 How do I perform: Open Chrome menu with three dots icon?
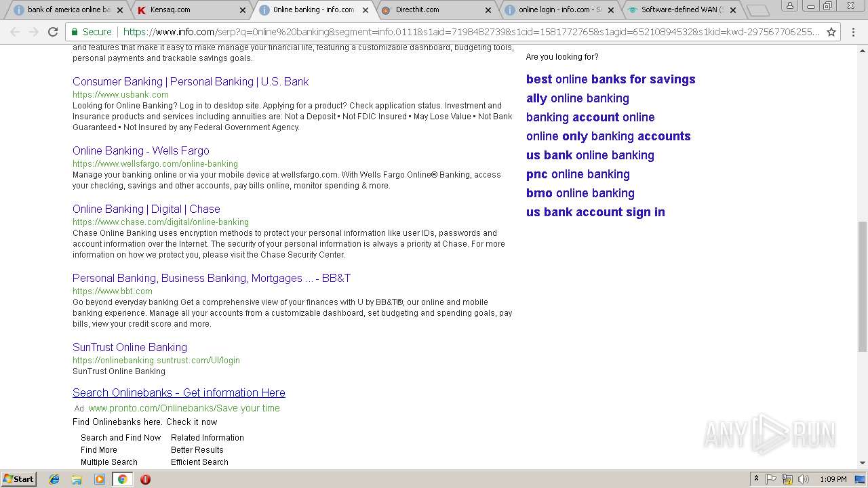point(853,32)
